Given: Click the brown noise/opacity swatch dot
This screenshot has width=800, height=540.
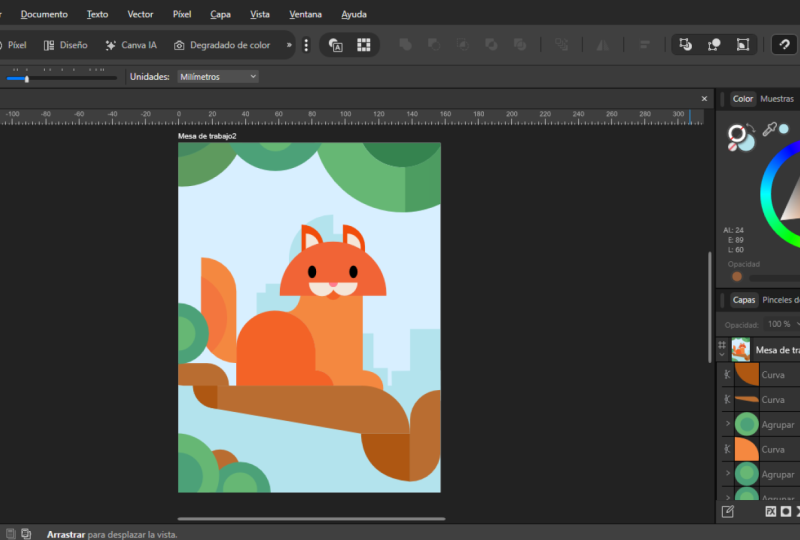Looking at the screenshot, I should click(x=737, y=277).
